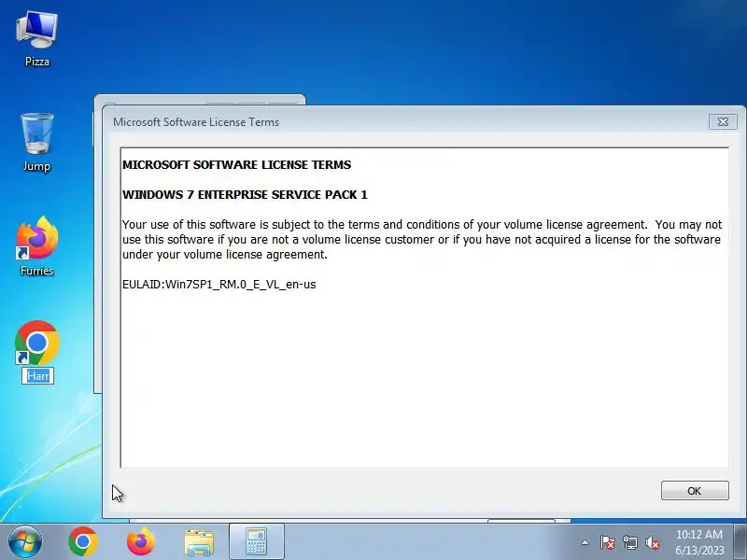The width and height of the screenshot is (747, 560).
Task: Open the Windows Start menu
Action: point(25,542)
